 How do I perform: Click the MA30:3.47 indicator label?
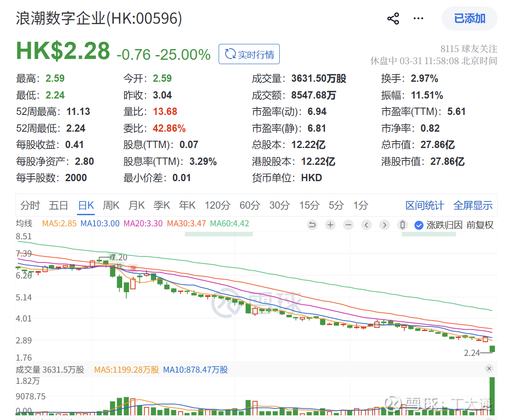[x=186, y=223]
